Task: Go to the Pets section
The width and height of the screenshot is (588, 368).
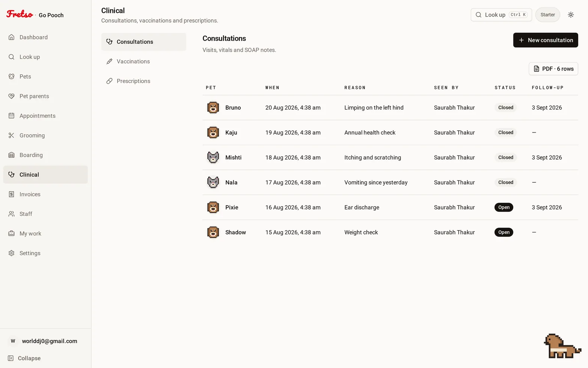Action: 45,77
